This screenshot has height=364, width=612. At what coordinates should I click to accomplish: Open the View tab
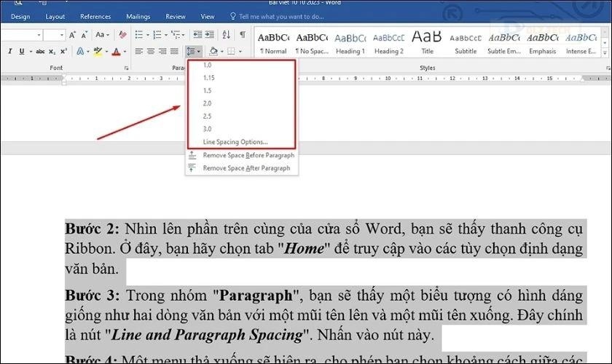tap(207, 17)
